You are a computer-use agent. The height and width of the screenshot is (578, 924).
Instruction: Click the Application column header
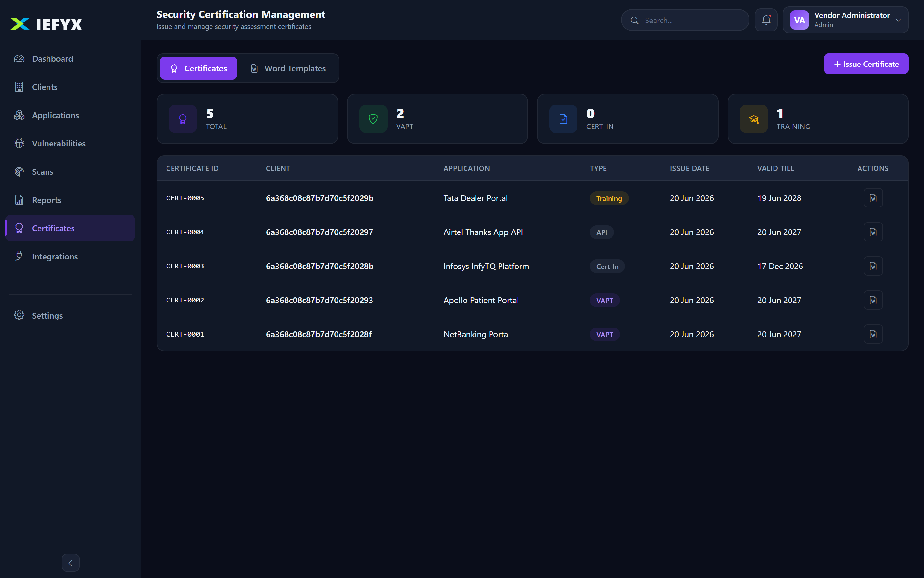point(466,168)
